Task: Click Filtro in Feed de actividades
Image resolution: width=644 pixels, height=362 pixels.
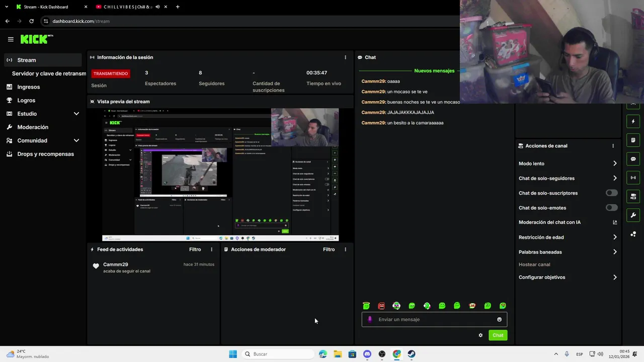Action: 195,249
